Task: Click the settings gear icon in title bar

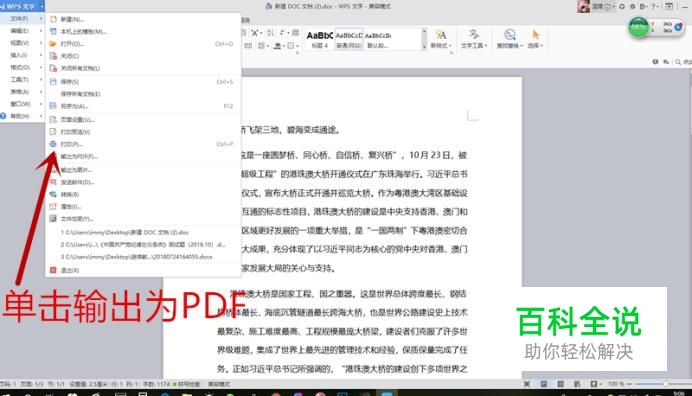Action: (x=632, y=7)
